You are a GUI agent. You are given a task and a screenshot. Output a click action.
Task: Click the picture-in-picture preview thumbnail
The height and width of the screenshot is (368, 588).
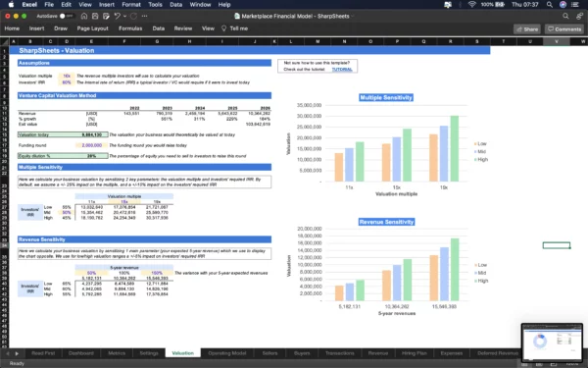552,342
